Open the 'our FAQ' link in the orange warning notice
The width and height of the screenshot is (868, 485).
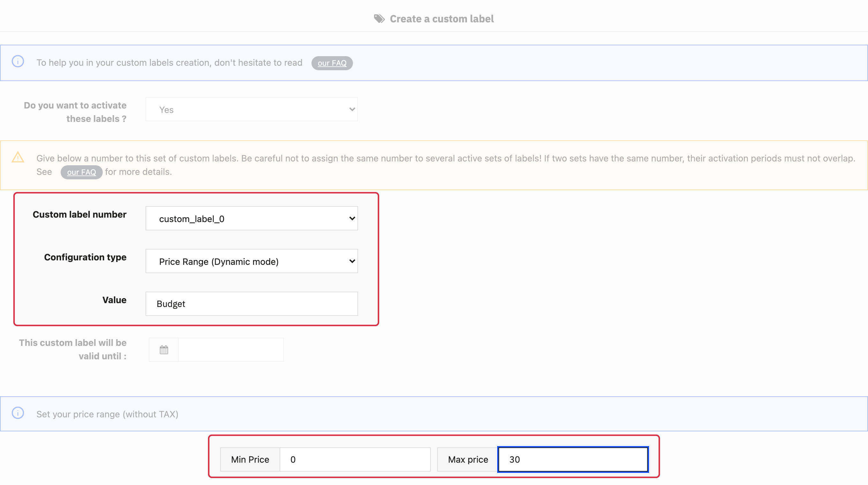point(81,172)
